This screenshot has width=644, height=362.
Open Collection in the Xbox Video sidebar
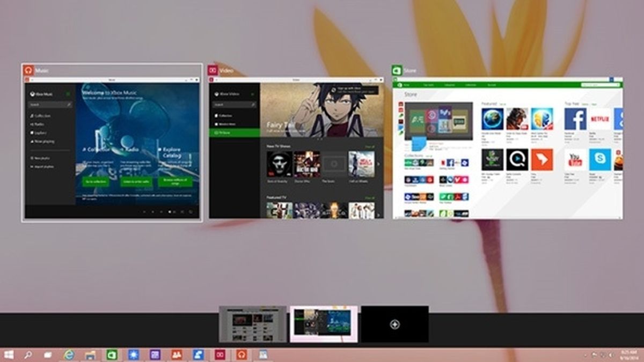(224, 116)
